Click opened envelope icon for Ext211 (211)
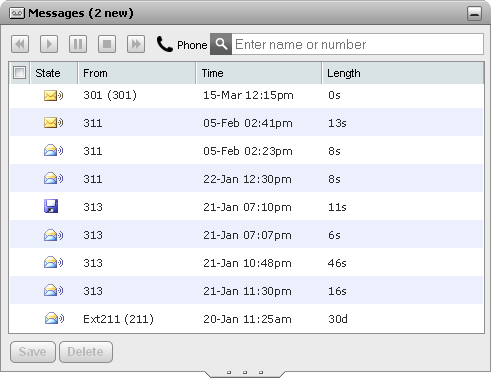The width and height of the screenshot is (493, 379). click(54, 318)
